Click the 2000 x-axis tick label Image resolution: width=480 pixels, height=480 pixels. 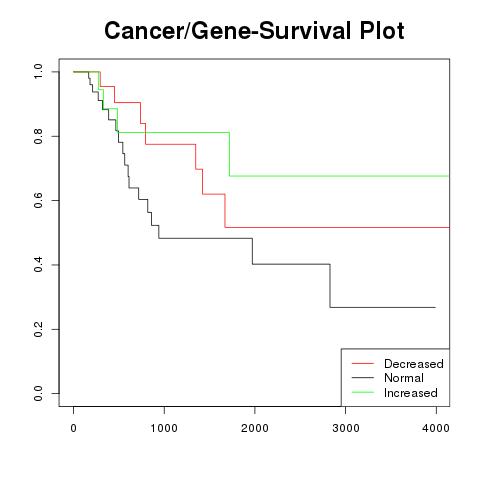pos(255,428)
